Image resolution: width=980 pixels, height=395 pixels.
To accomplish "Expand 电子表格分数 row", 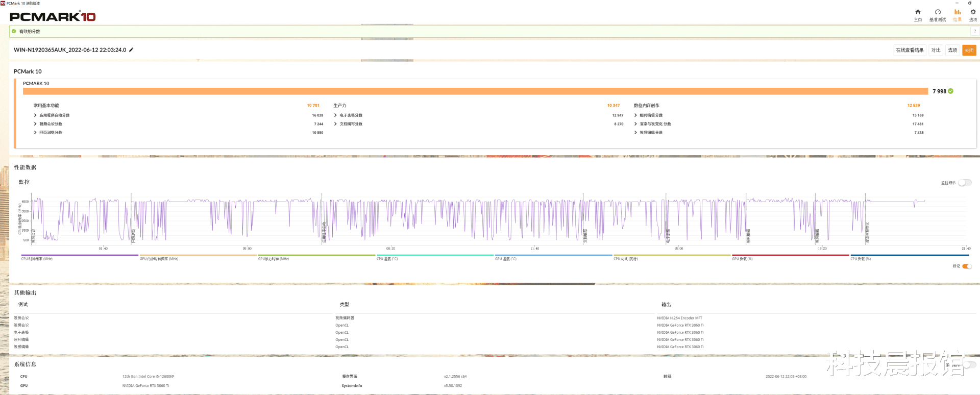I will pos(335,115).
